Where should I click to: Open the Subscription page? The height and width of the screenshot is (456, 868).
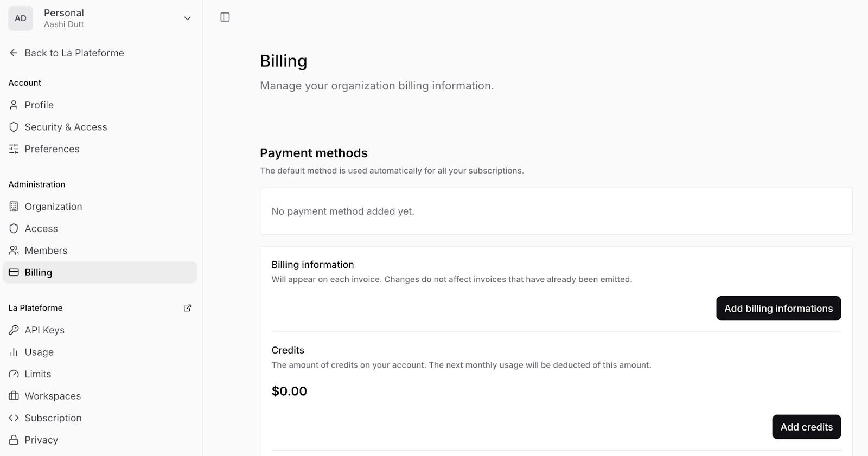click(53, 418)
